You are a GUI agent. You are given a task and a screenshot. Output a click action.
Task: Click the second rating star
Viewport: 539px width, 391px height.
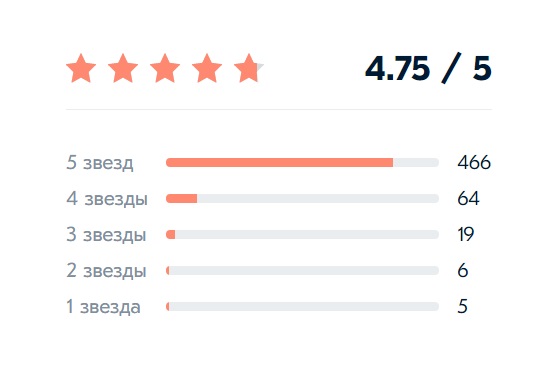123,68
